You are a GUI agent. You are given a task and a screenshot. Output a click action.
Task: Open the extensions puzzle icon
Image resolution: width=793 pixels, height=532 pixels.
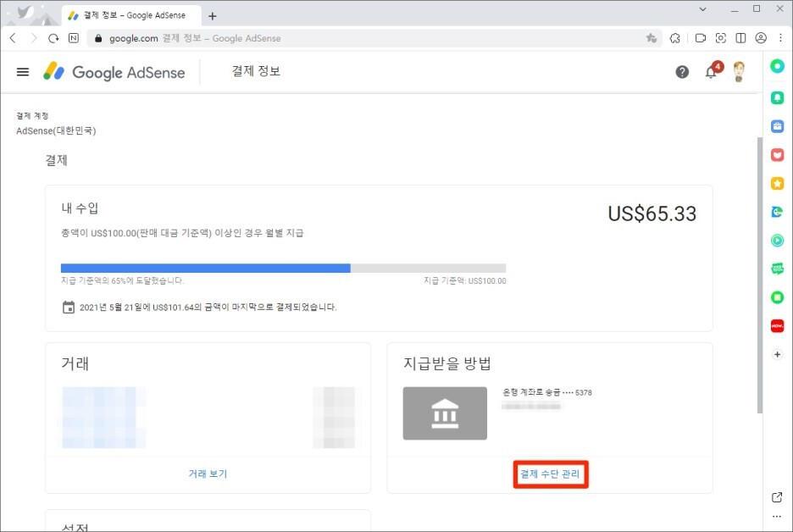(x=675, y=38)
